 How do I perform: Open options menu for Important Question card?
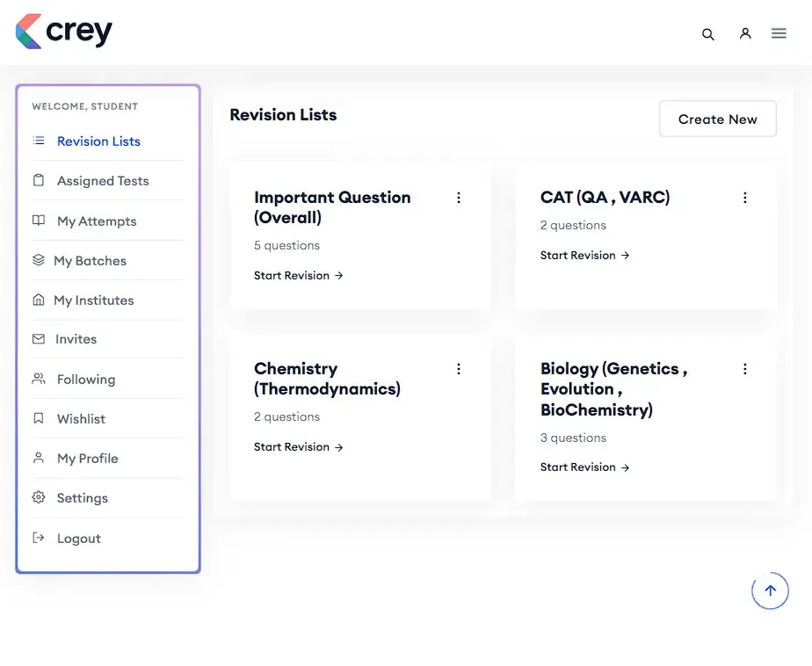(458, 198)
